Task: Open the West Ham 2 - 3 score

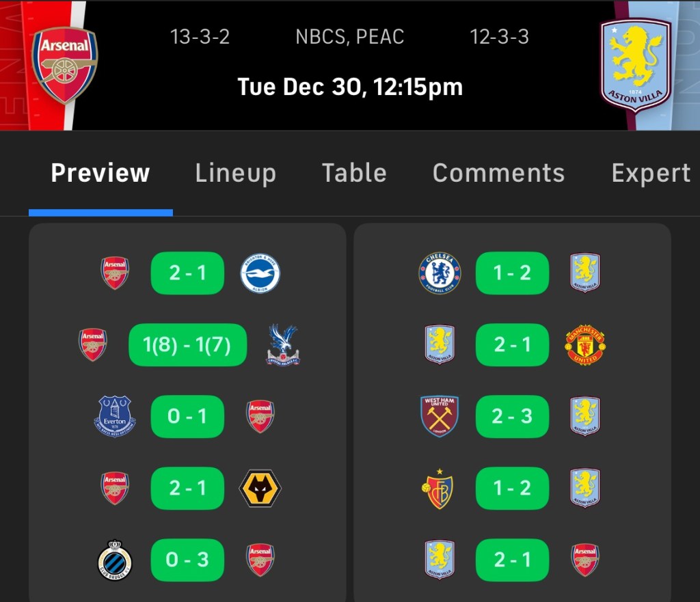Action: (x=512, y=416)
